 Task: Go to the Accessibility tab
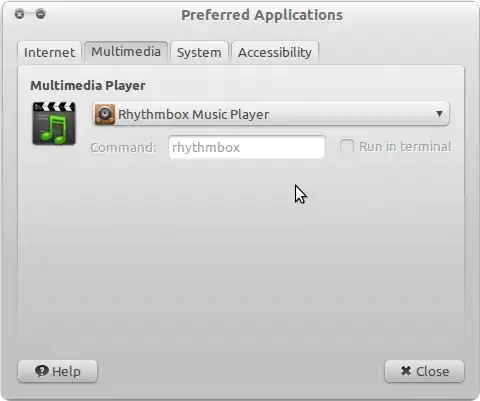tap(275, 52)
